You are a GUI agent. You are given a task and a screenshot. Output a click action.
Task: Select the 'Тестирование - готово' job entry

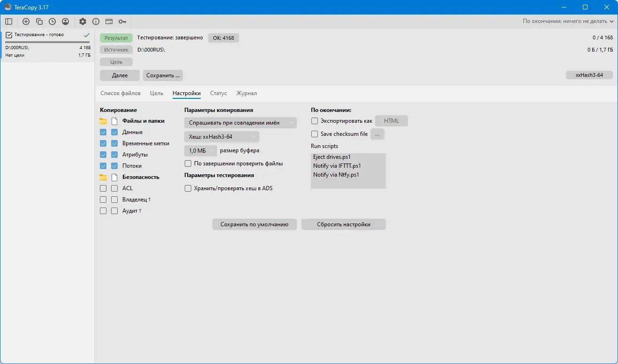pyautogui.click(x=47, y=45)
